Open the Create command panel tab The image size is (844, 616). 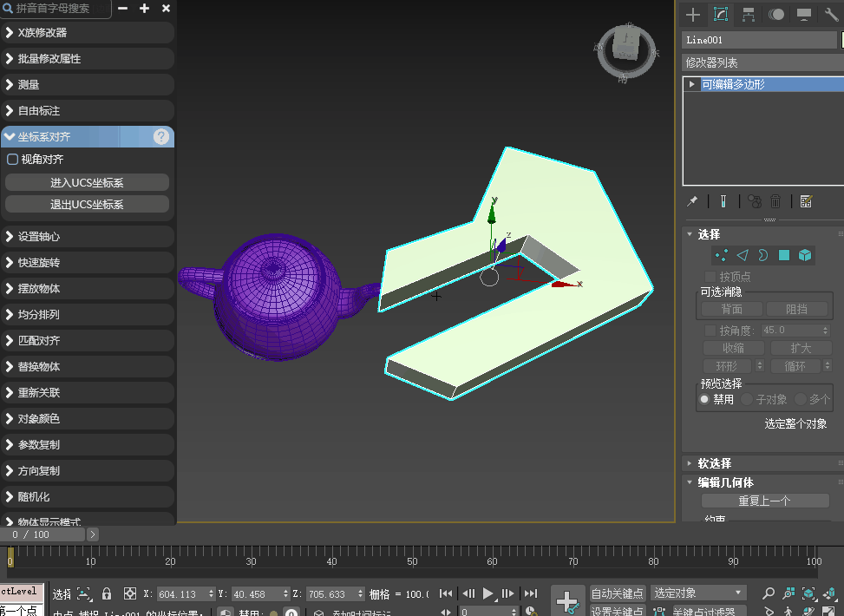tap(693, 15)
